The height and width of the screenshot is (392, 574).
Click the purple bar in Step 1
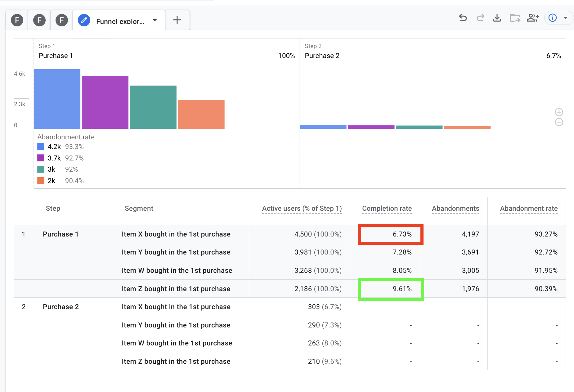click(x=105, y=102)
